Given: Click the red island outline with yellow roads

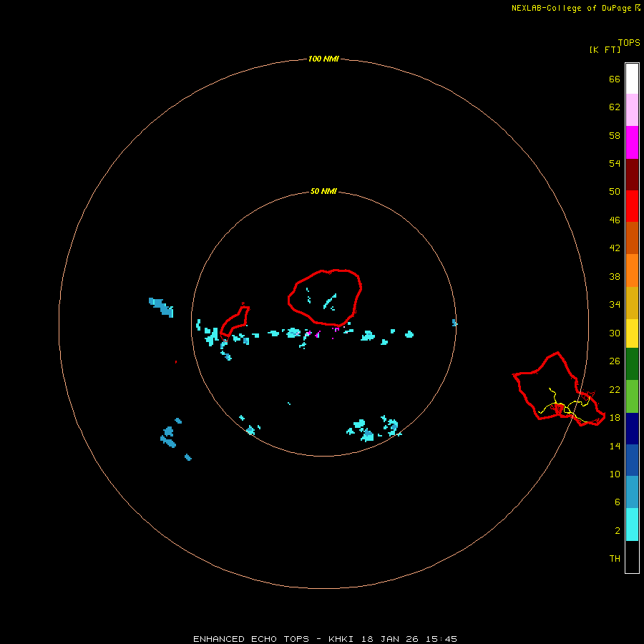Looking at the screenshot, I should click(559, 389).
